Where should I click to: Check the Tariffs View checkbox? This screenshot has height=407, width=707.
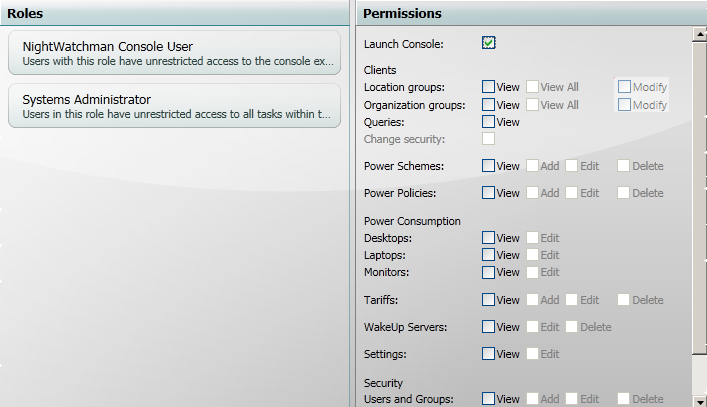tap(488, 299)
